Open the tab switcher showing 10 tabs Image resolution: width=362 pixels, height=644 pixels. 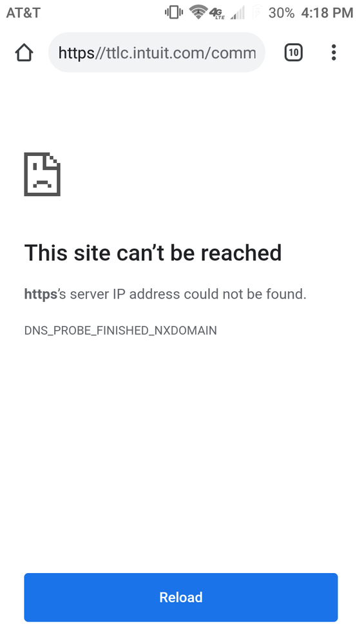click(294, 53)
